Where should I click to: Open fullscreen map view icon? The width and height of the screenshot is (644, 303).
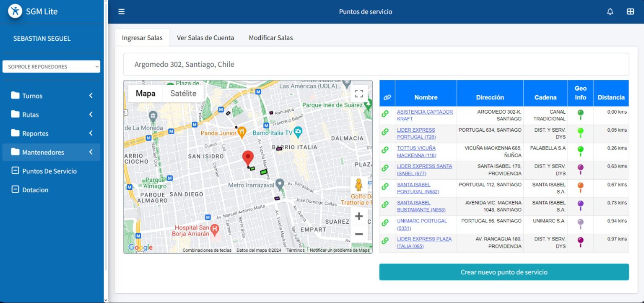point(359,93)
